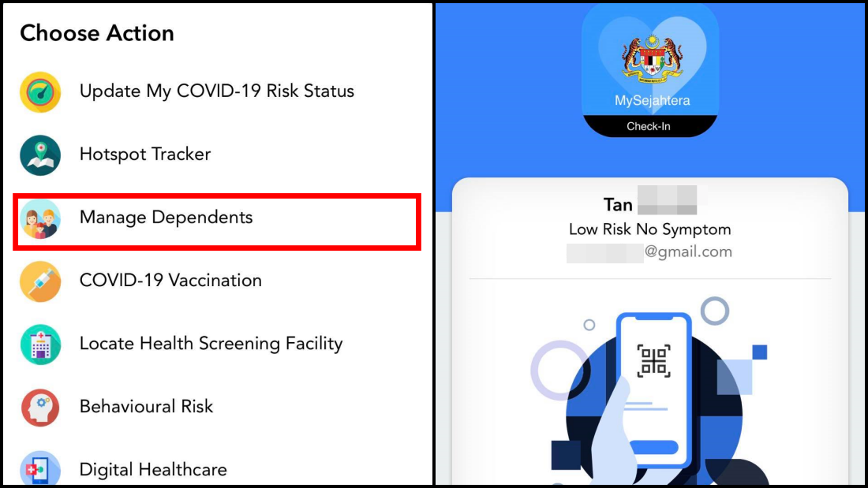Tap the user name Tan
Image resolution: width=868 pixels, height=488 pixels.
(x=618, y=205)
